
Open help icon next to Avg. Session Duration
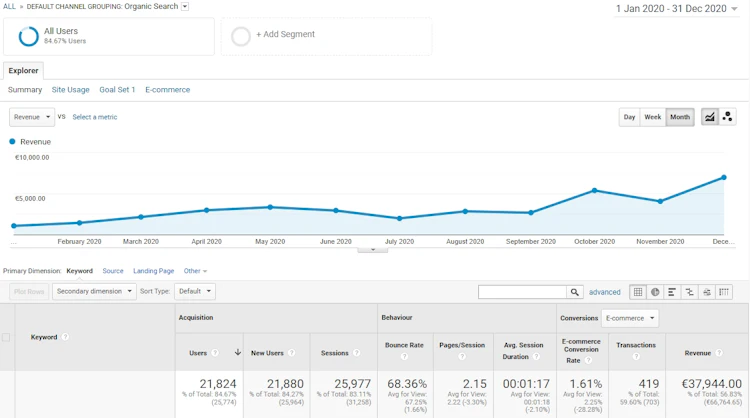coord(536,357)
